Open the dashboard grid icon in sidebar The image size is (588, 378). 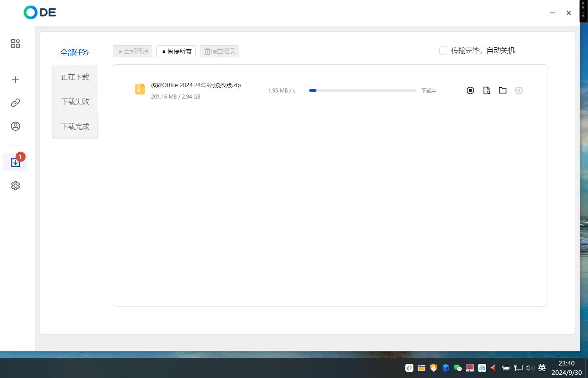point(15,44)
